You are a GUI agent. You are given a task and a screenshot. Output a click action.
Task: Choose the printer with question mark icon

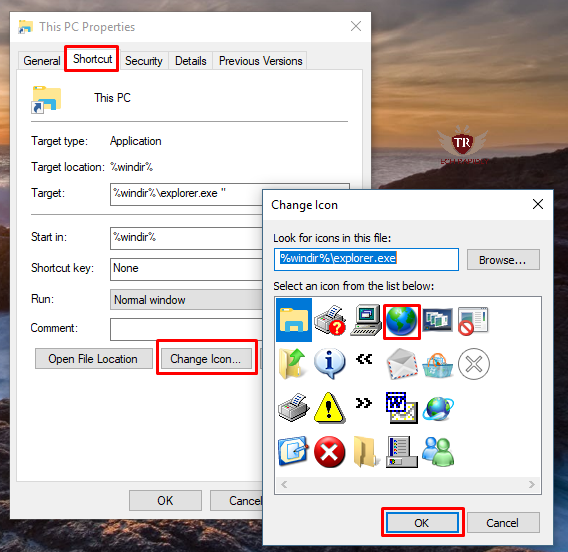[330, 320]
